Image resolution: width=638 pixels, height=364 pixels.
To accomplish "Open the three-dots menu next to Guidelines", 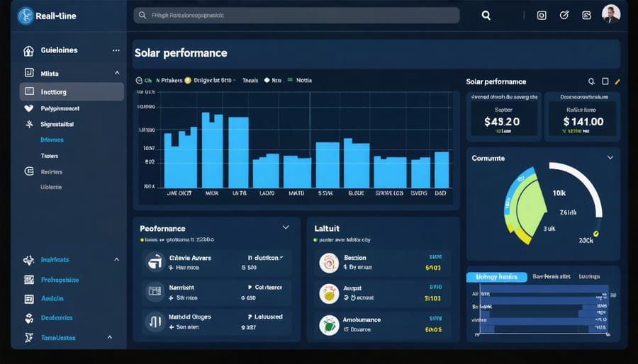I will pos(116,51).
